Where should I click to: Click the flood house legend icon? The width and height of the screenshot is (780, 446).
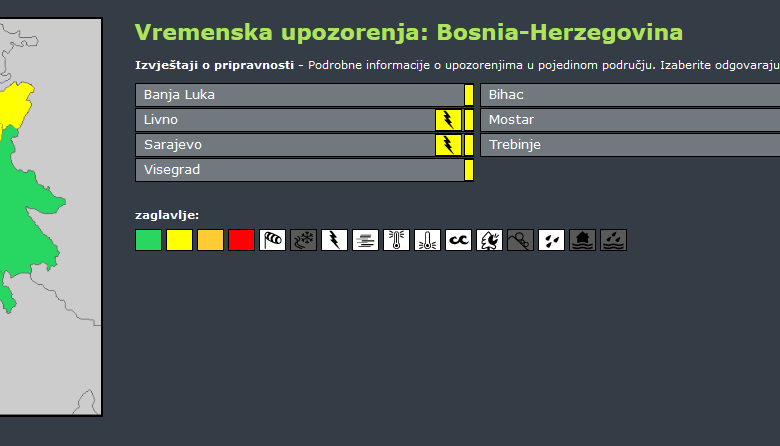[x=582, y=240]
